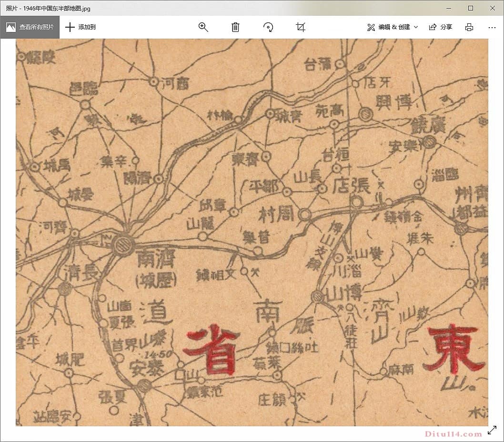Click the share arrow icon
Screen dimensions: 504x442
[x=433, y=27]
